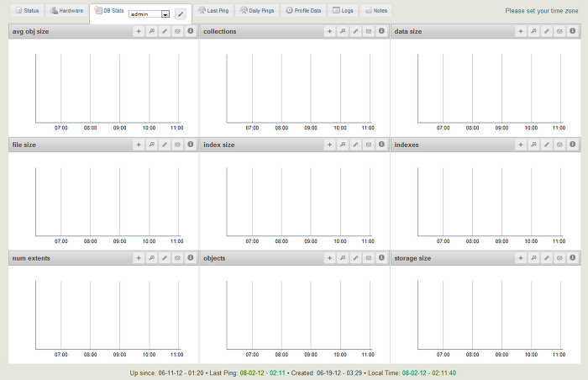Show info for num extents chart
The image size is (588, 380).
[x=191, y=257]
